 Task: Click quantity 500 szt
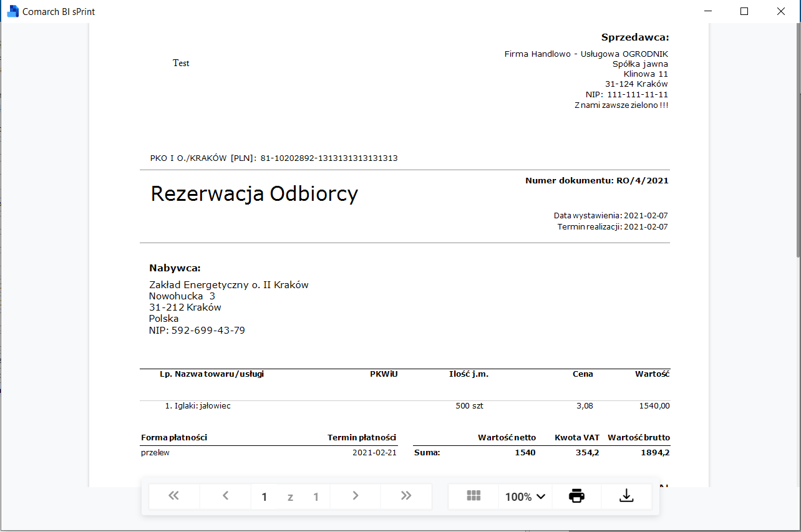click(x=469, y=406)
